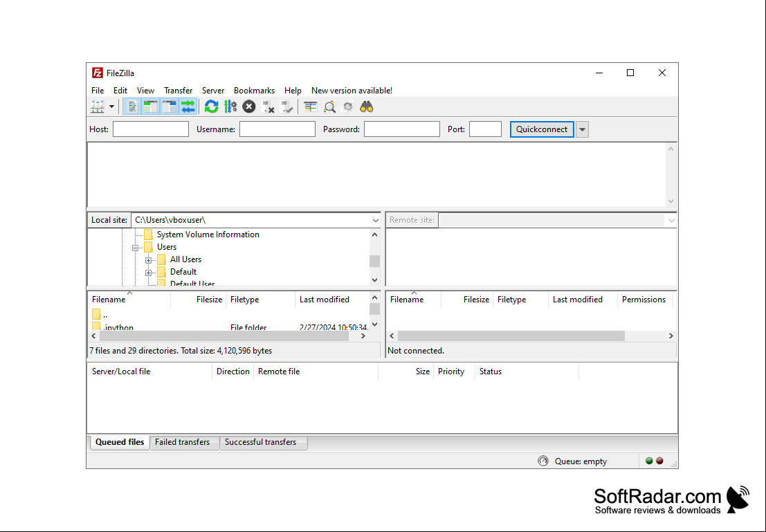Expand the Default folder
Screen dimensions: 766x532
[x=149, y=273]
